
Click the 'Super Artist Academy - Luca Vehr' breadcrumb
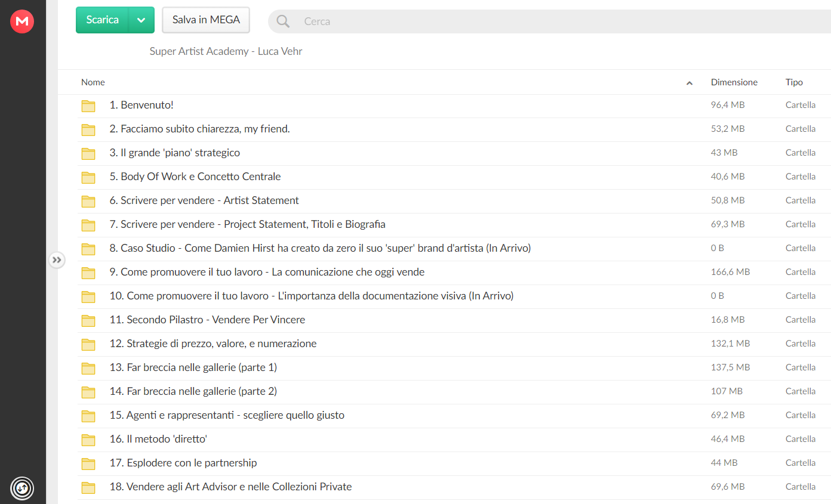point(226,51)
